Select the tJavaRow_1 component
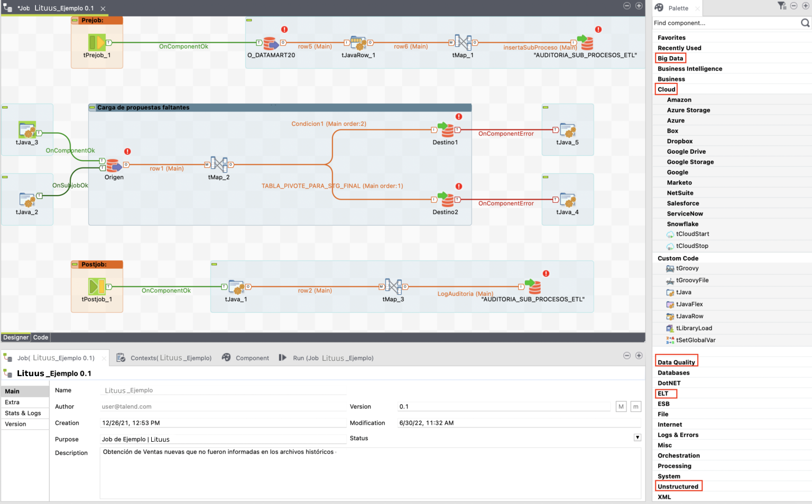812x504 pixels. 358,43
